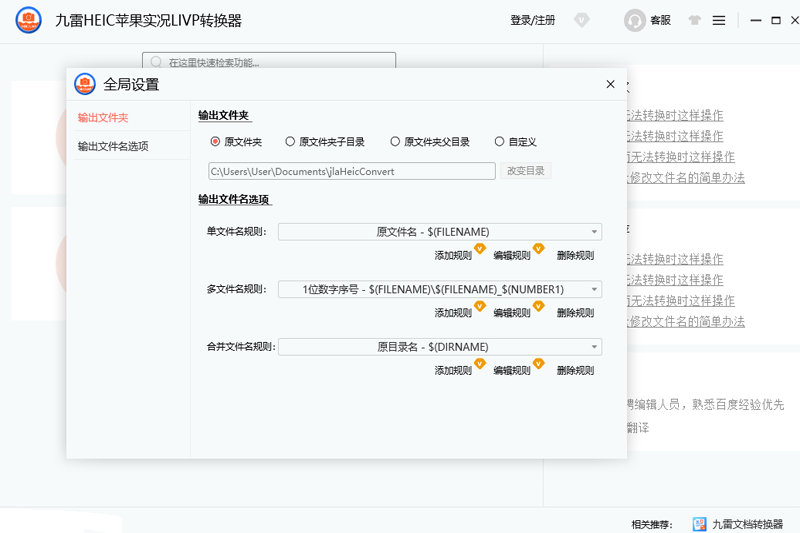Click the output directory path field

click(352, 171)
